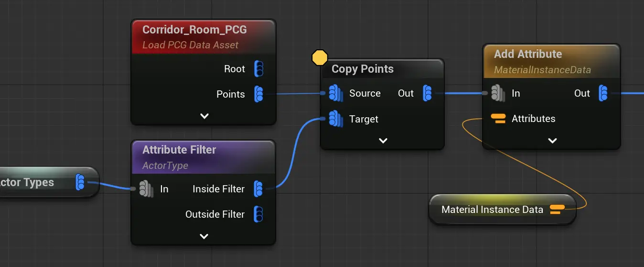Click the Root output pin on Corridor_Room_PCG
This screenshot has width=644, height=267.
[258, 69]
